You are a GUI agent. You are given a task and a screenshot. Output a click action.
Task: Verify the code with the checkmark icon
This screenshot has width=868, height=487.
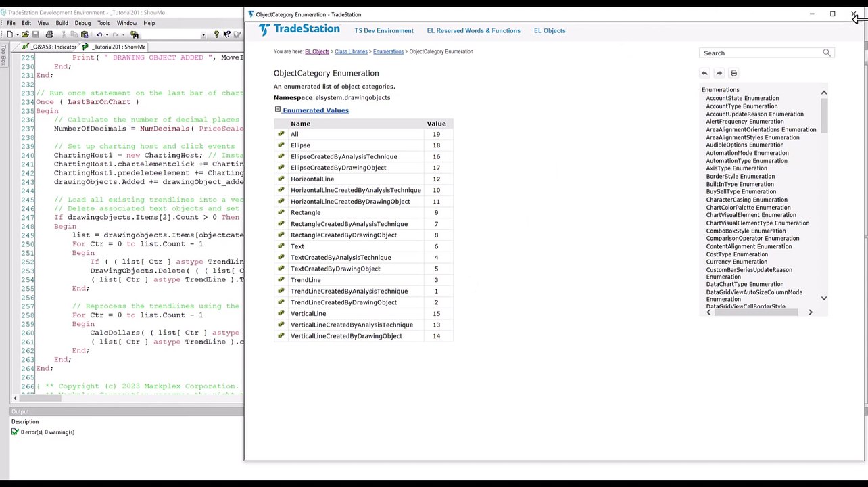pyautogui.click(x=237, y=34)
